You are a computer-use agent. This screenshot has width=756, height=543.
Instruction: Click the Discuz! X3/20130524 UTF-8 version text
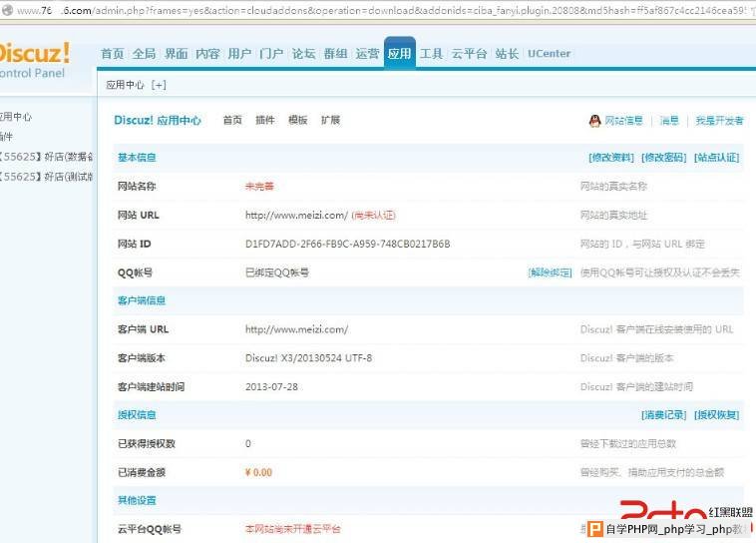pyautogui.click(x=308, y=358)
